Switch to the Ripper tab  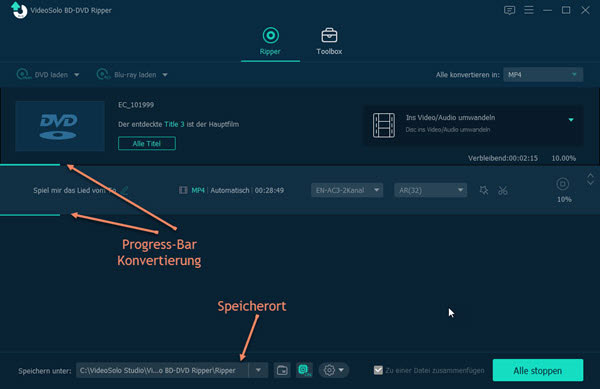coord(270,41)
